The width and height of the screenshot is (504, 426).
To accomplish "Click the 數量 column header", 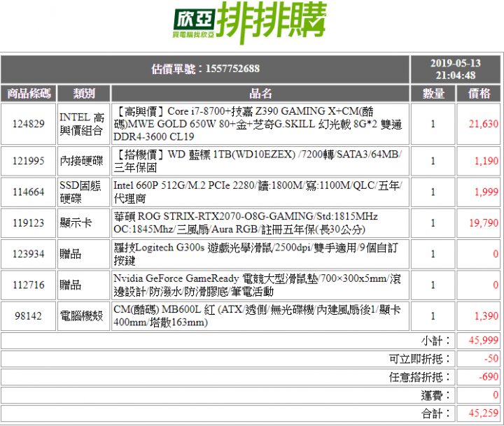I will (x=433, y=94).
